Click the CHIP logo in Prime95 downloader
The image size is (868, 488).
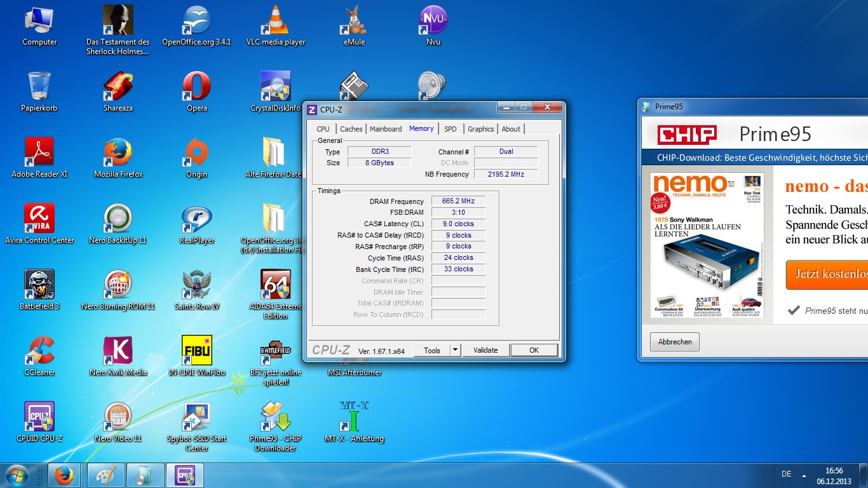687,135
